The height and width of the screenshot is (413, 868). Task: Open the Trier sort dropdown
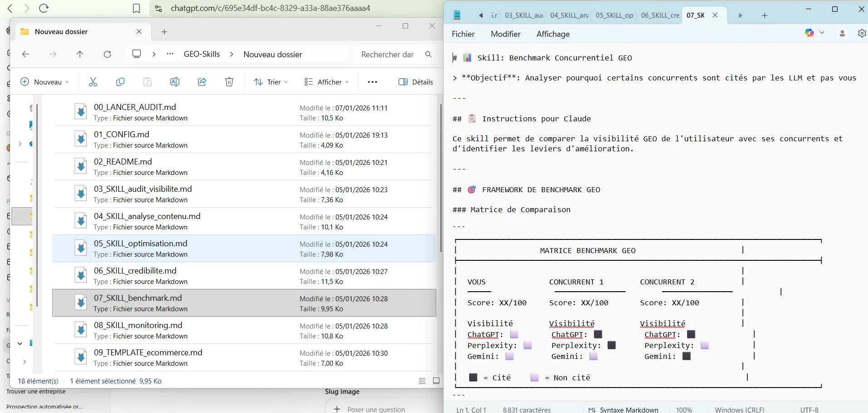(271, 82)
